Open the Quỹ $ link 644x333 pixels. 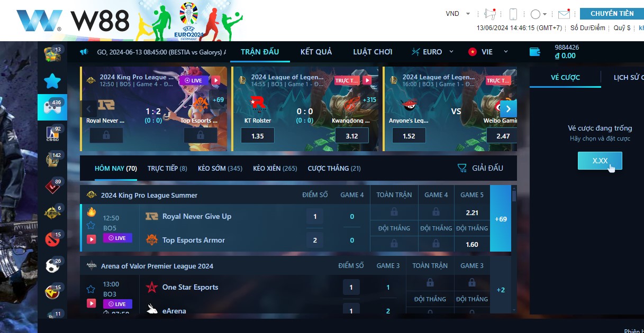[622, 28]
